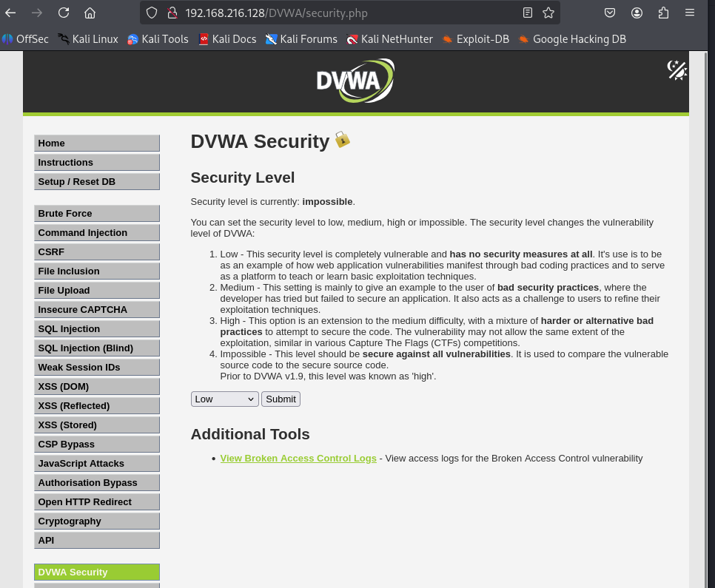Click the DVWA logo in header
Screen dimensions: 715x588
[x=356, y=81]
